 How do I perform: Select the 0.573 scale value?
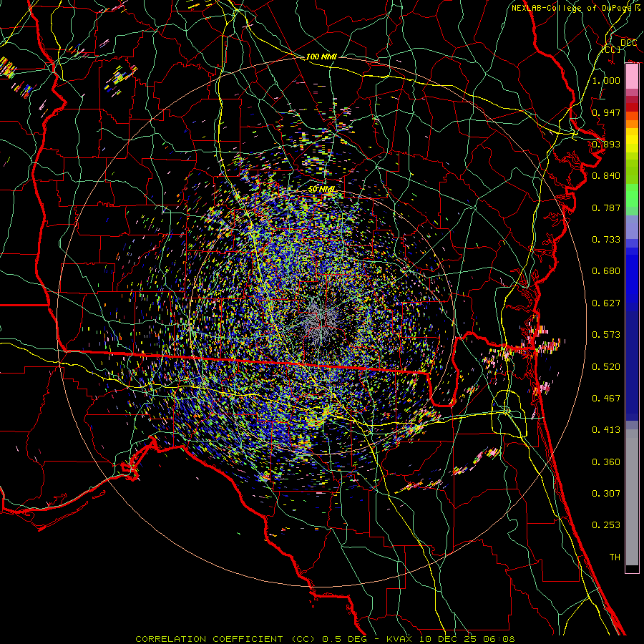pyautogui.click(x=606, y=335)
